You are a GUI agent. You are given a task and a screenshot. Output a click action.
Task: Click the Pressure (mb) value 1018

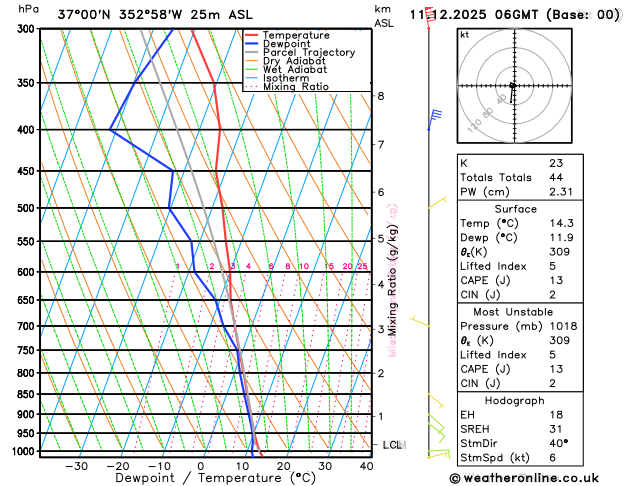coord(563,326)
